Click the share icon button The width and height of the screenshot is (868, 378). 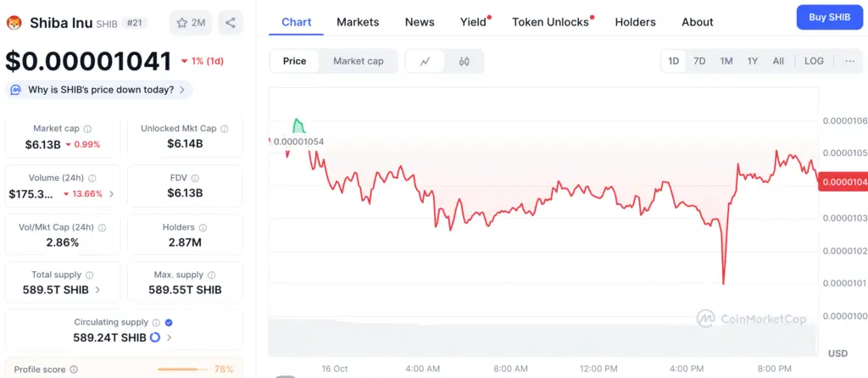click(x=231, y=23)
